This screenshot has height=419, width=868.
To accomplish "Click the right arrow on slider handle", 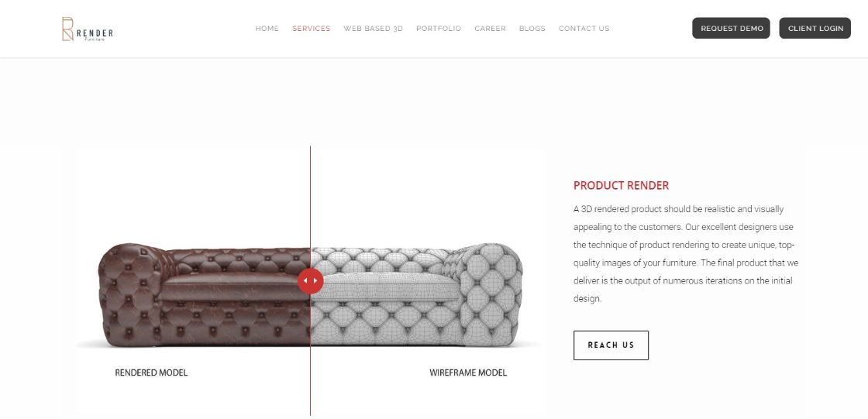I will [x=315, y=280].
